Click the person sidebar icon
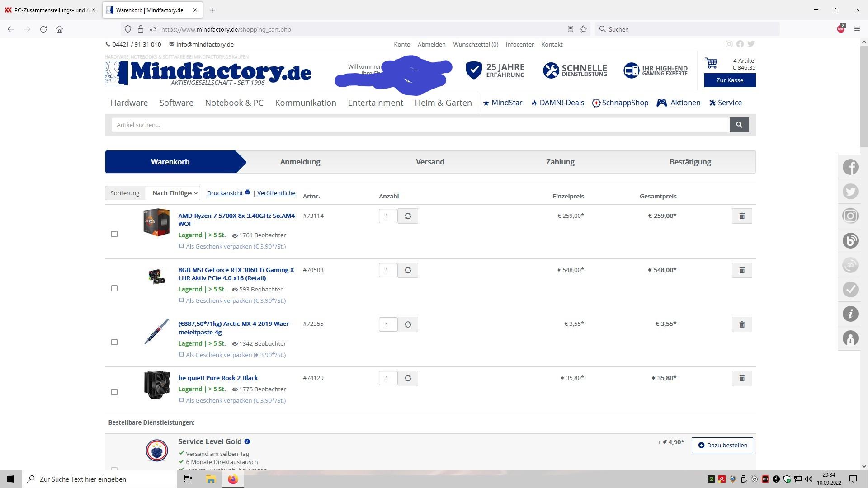 [x=850, y=338]
